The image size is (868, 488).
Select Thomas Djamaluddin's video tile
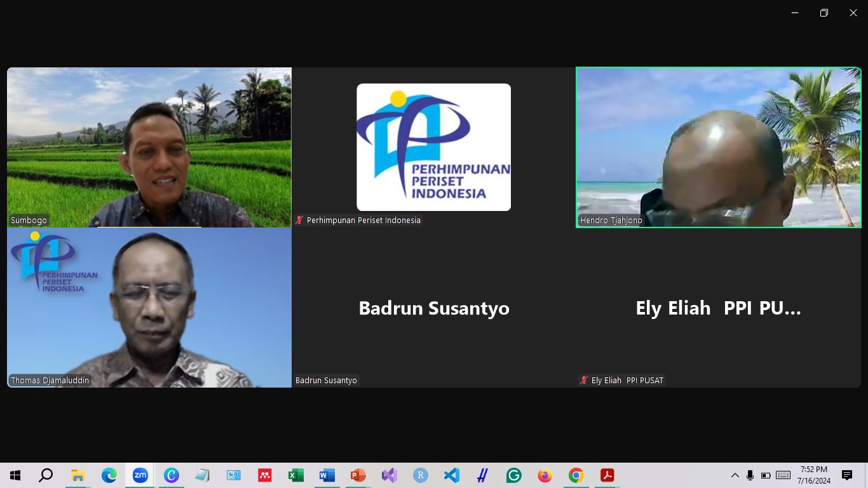(x=149, y=308)
